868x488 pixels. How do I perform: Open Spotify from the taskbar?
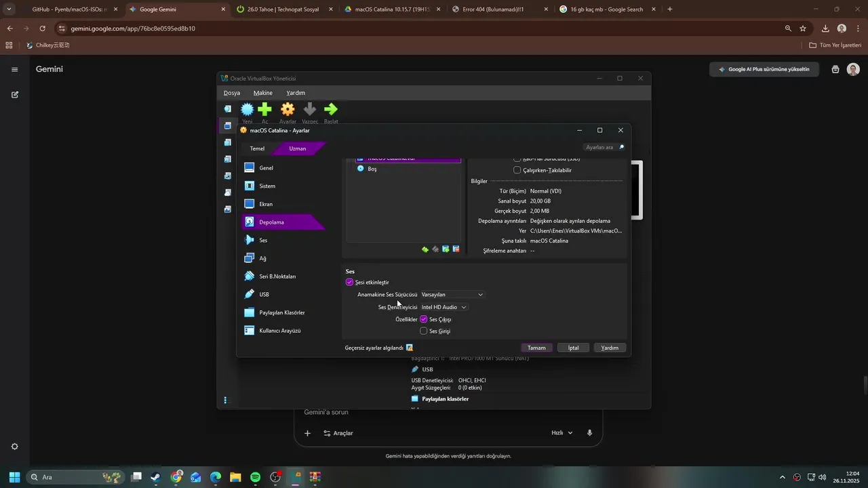[255, 477]
